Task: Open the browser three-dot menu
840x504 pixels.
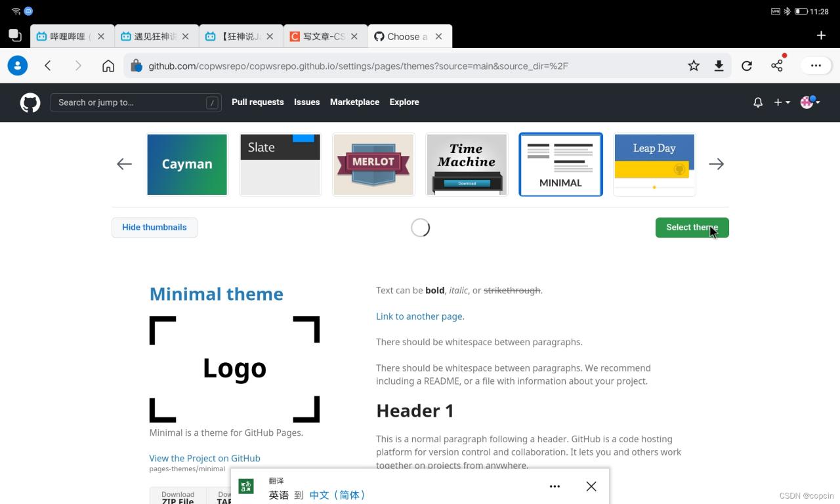Action: pyautogui.click(x=816, y=66)
